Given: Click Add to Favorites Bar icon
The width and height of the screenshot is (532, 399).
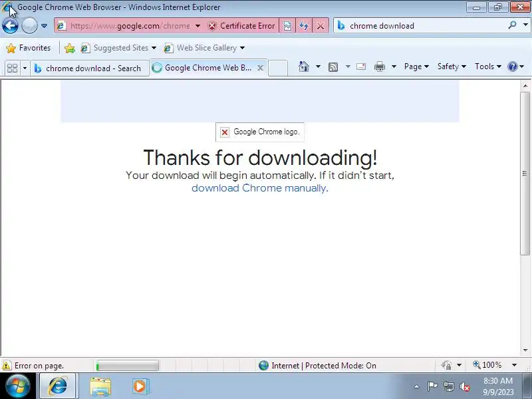Looking at the screenshot, I should click(70, 48).
